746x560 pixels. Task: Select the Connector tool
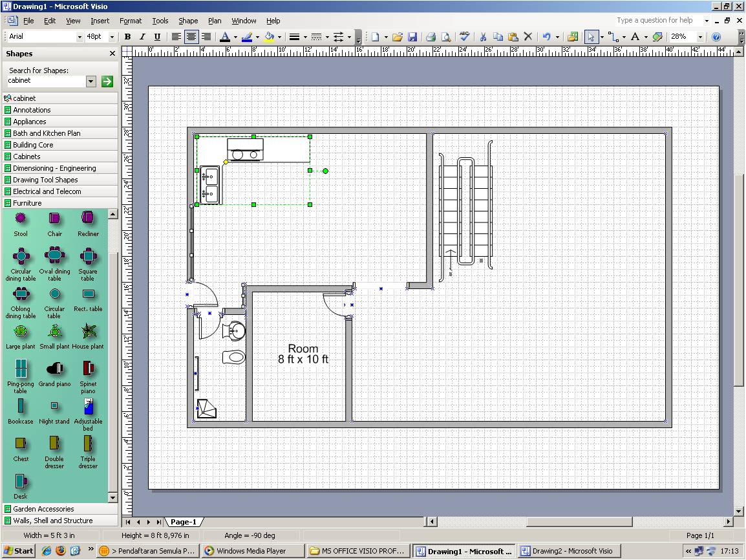click(x=613, y=37)
